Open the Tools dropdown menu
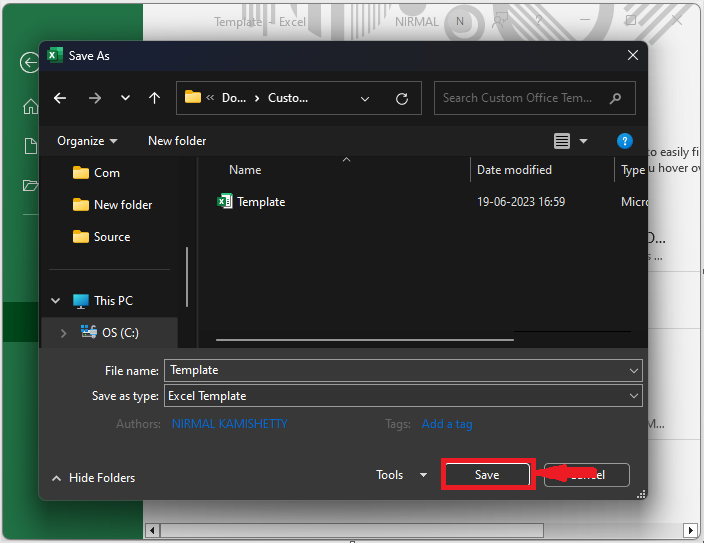The width and height of the screenshot is (704, 543). 401,475
